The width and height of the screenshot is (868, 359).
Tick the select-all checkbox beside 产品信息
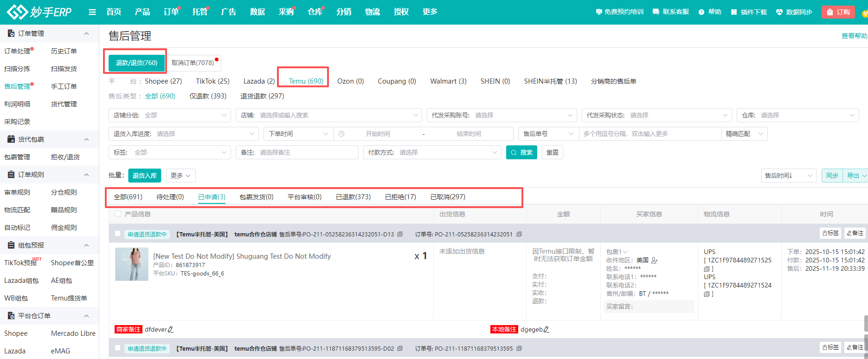pos(118,214)
